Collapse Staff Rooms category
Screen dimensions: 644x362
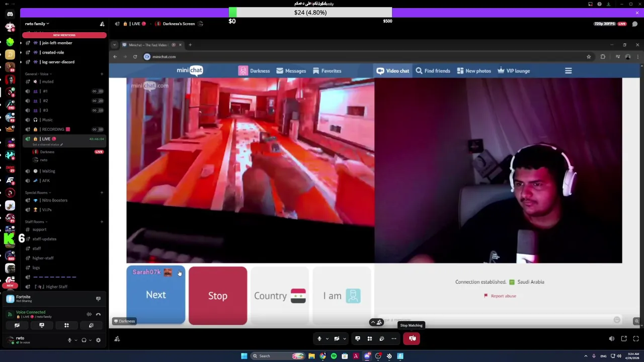coord(35,222)
